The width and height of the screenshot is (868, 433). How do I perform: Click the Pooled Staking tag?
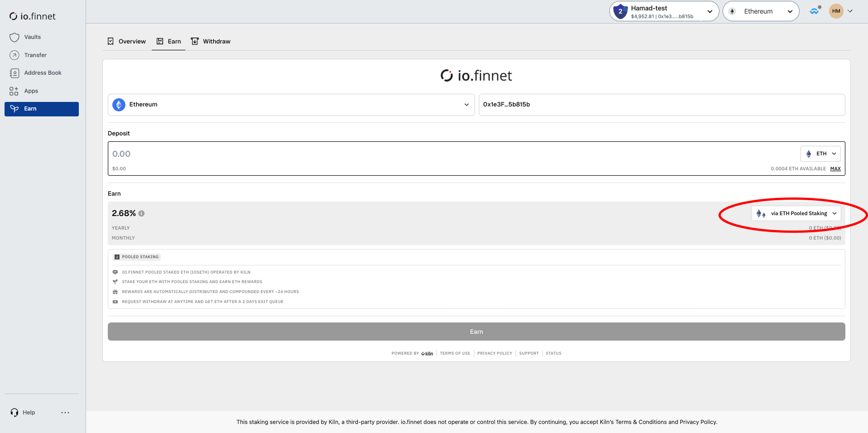(x=136, y=257)
